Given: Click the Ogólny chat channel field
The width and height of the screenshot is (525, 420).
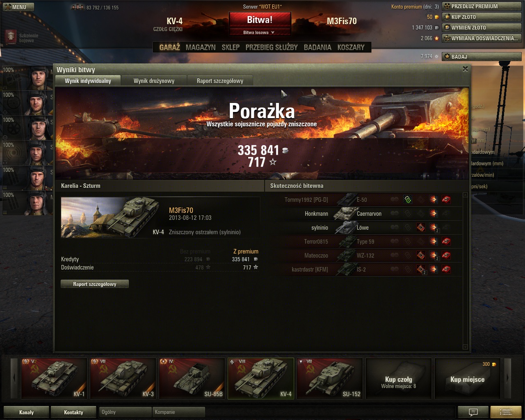Looking at the screenshot, I should point(126,412).
